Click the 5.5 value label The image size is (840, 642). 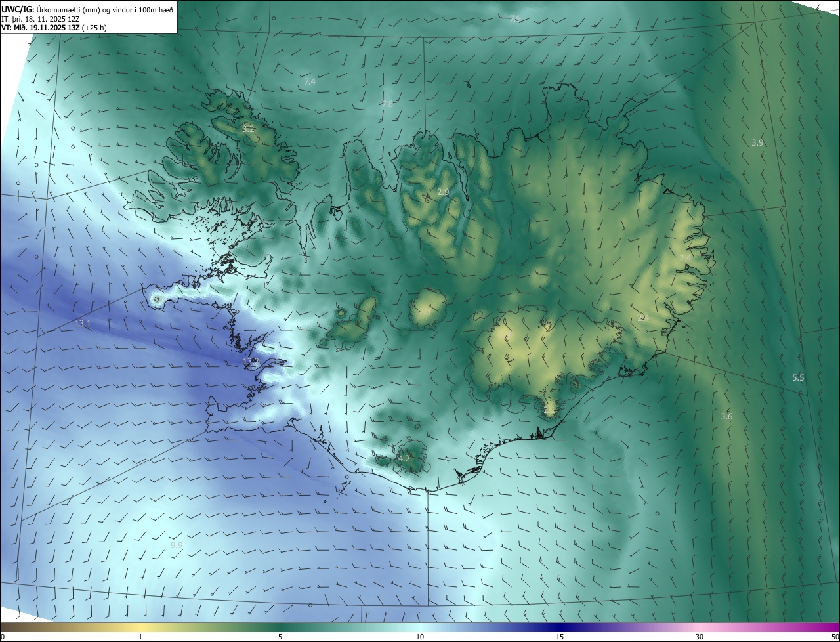tap(798, 377)
